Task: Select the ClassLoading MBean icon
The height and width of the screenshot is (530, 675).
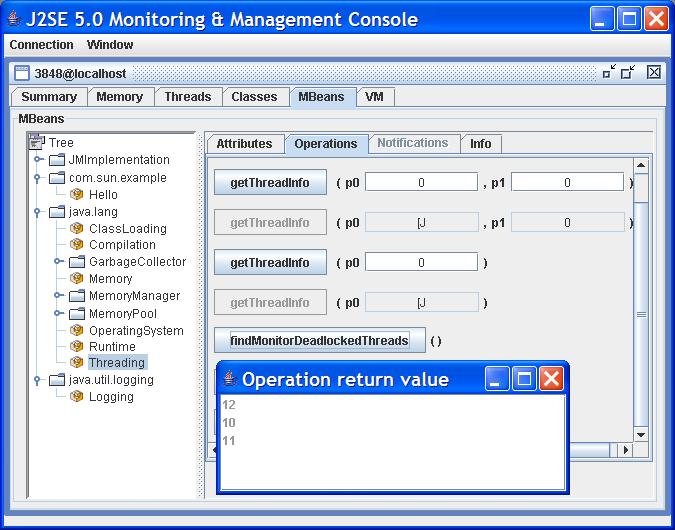Action: pos(76,229)
